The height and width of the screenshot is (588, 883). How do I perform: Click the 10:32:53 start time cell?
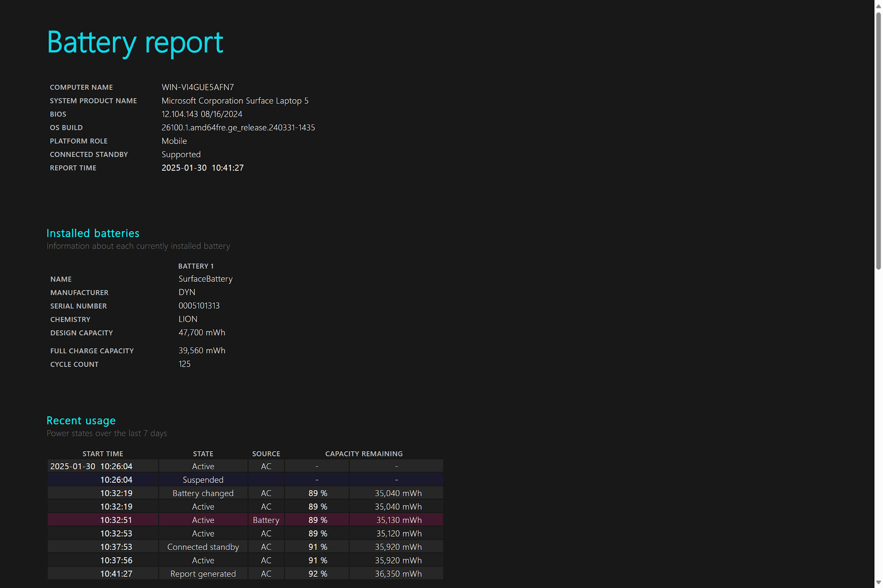[x=103, y=533]
